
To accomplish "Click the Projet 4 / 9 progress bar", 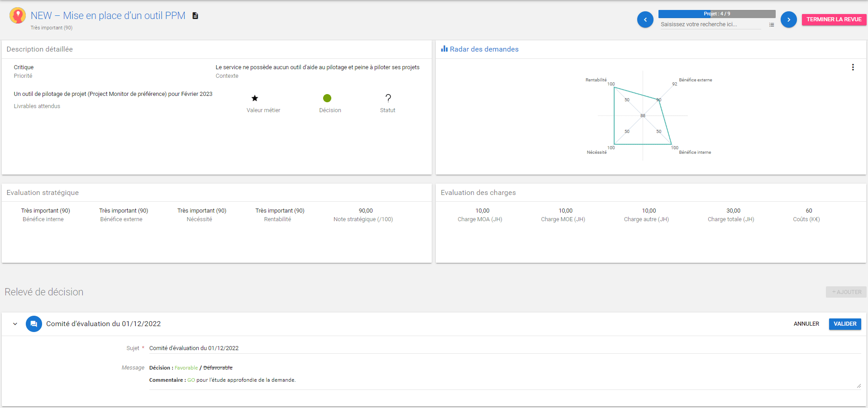I will pos(717,14).
